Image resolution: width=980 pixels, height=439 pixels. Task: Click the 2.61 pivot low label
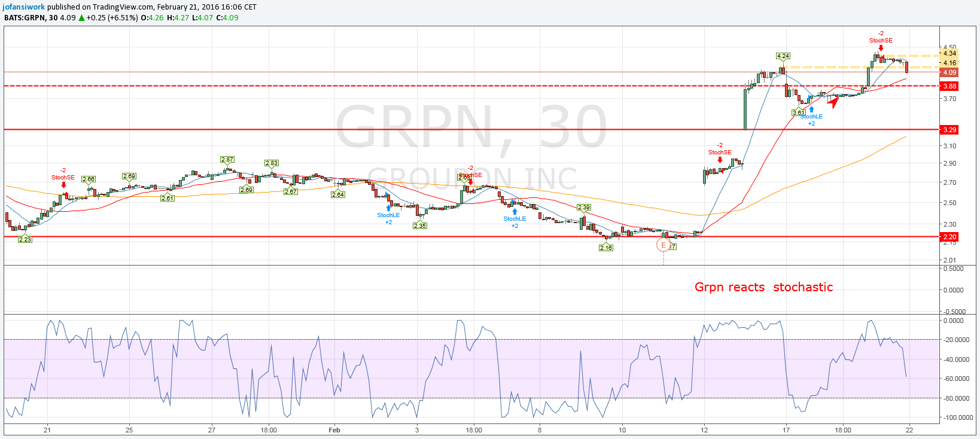[x=168, y=198]
